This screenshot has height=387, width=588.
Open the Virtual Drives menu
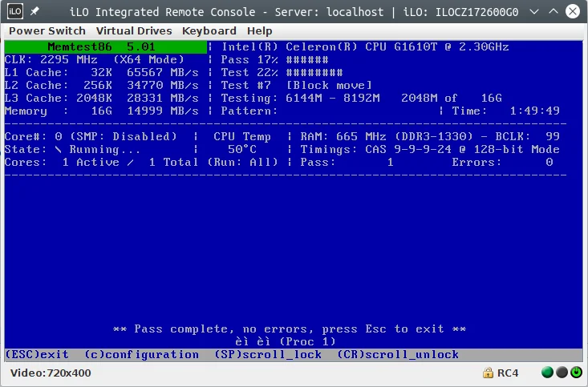click(x=134, y=30)
